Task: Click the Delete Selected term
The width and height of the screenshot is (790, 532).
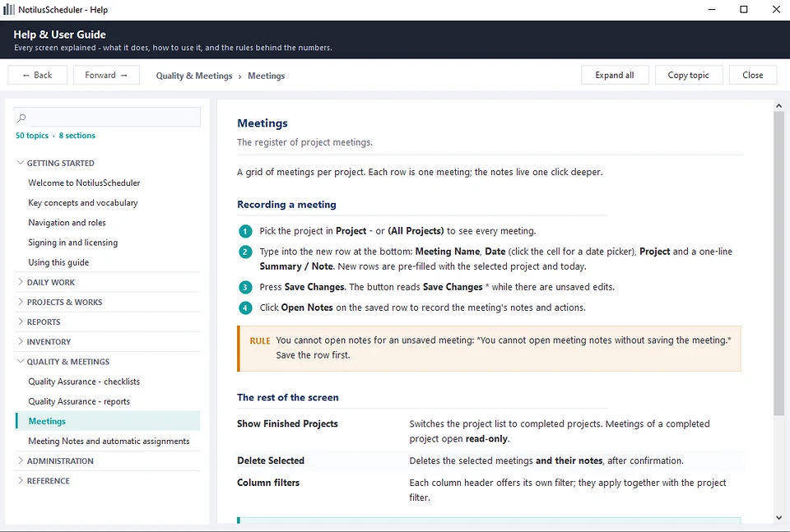Action: tap(271, 460)
